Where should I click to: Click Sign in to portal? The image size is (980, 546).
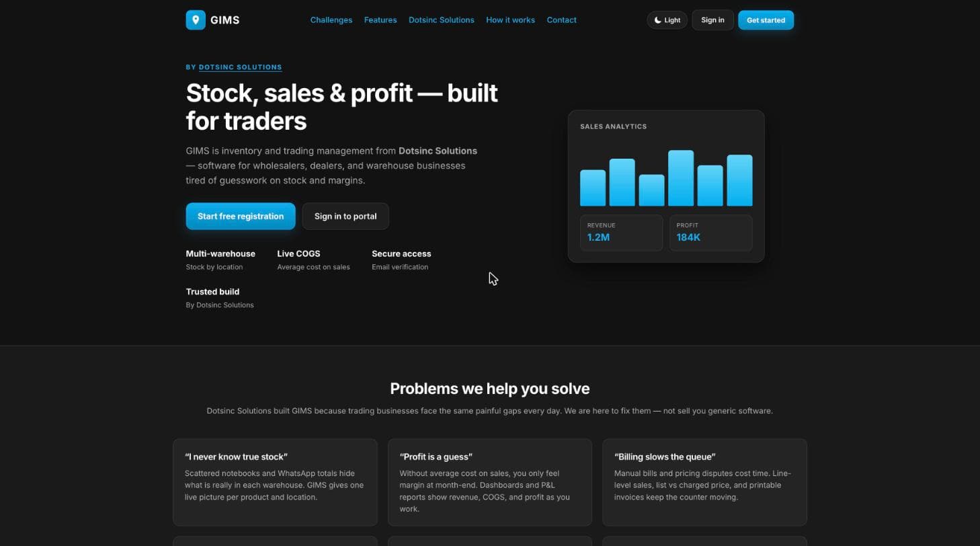(x=345, y=216)
